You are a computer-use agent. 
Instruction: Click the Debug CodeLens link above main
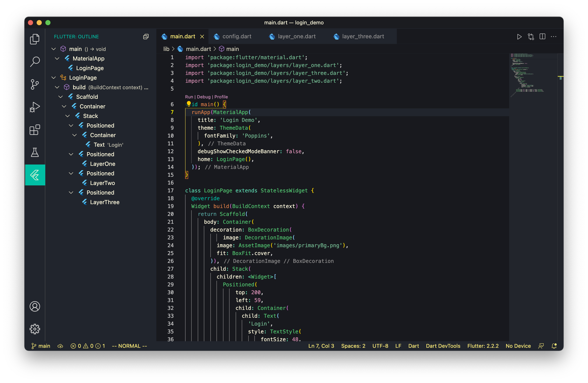(204, 97)
